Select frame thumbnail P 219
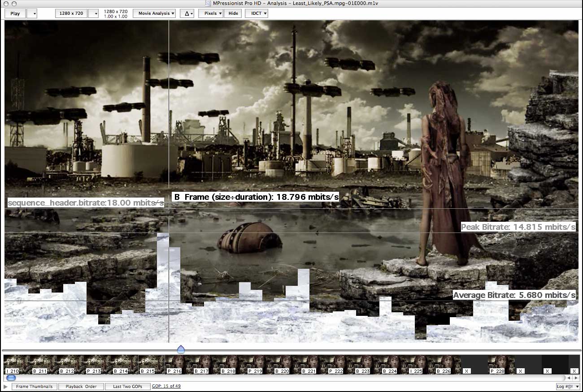The height and width of the screenshot is (392, 583). click(259, 365)
